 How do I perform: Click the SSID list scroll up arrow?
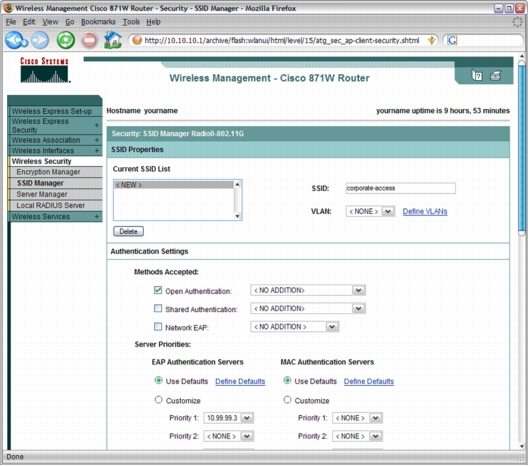pos(237,184)
